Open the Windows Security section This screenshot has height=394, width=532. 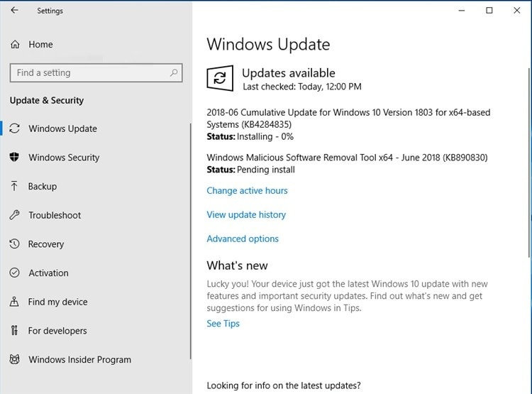64,158
